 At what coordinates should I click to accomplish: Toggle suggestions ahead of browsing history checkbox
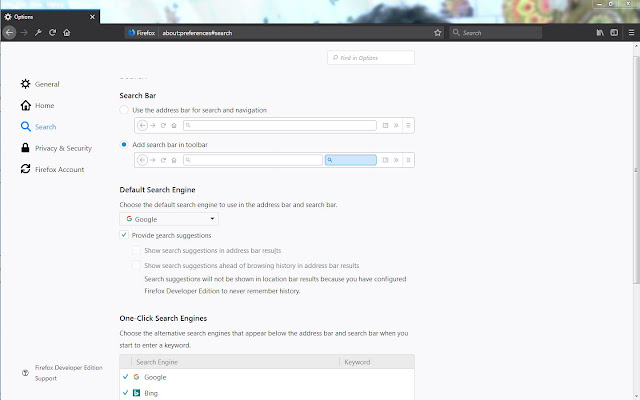click(136, 265)
